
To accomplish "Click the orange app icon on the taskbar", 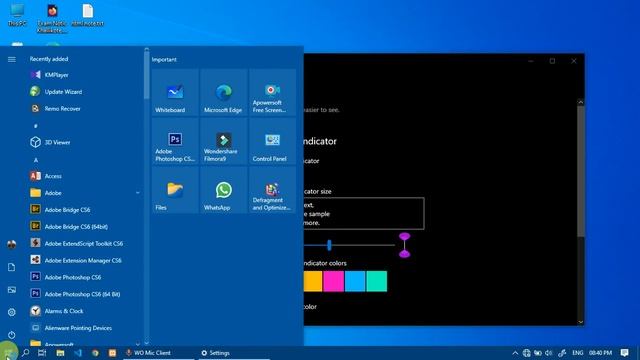I will click(112, 353).
